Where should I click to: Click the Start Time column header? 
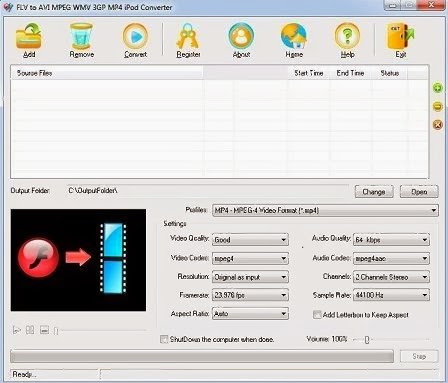(x=309, y=73)
